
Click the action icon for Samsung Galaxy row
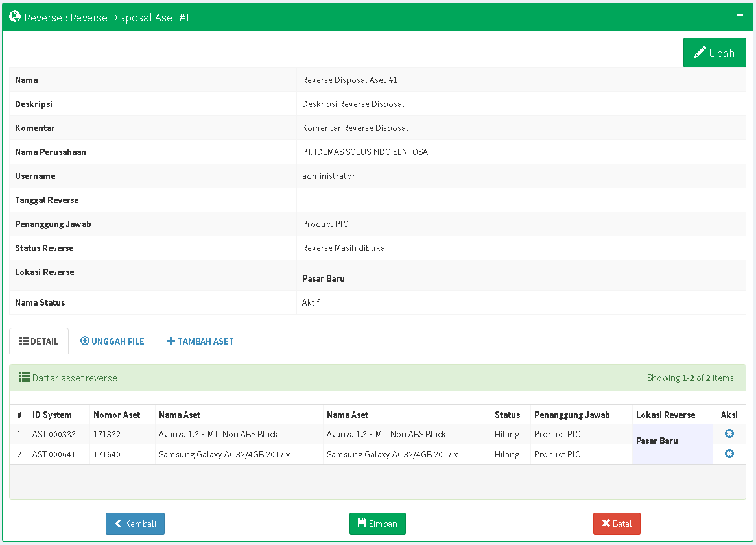click(729, 454)
